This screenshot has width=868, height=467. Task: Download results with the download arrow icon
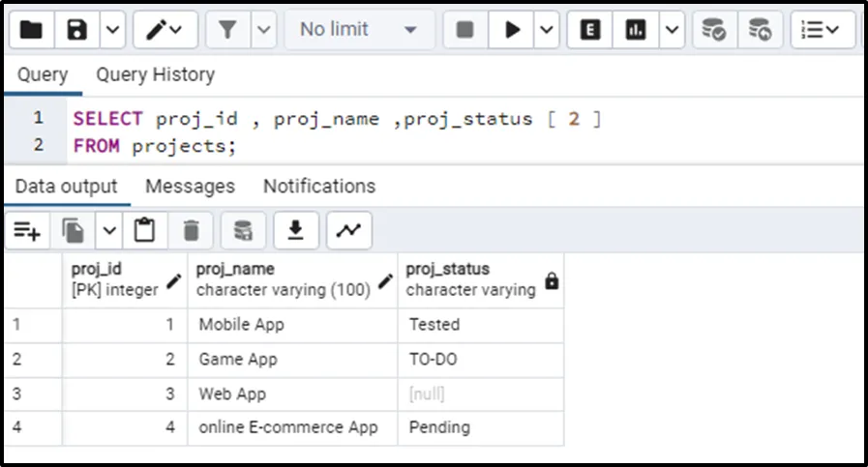[x=296, y=230]
